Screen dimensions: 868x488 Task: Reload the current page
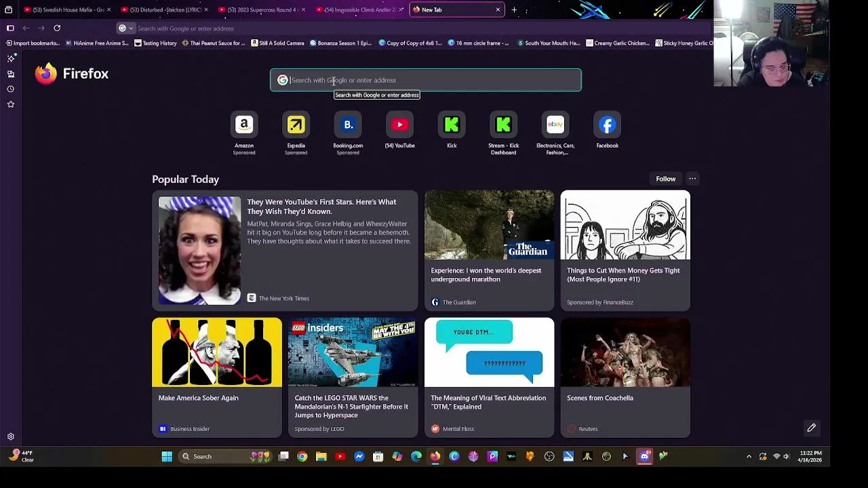(57, 28)
